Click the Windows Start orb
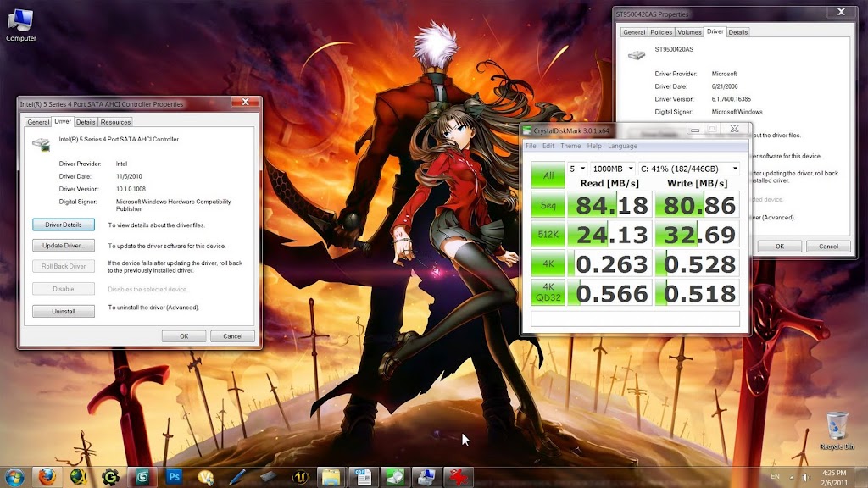 (15, 476)
